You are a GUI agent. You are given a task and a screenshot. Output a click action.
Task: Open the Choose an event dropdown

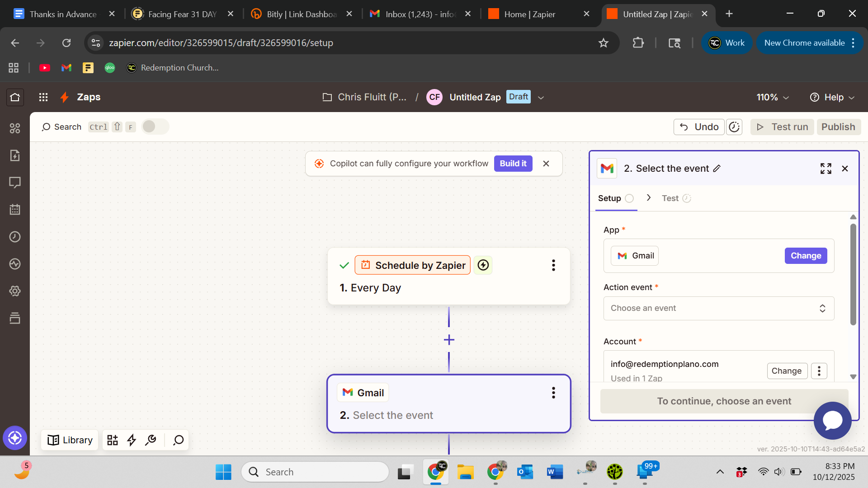(x=718, y=308)
